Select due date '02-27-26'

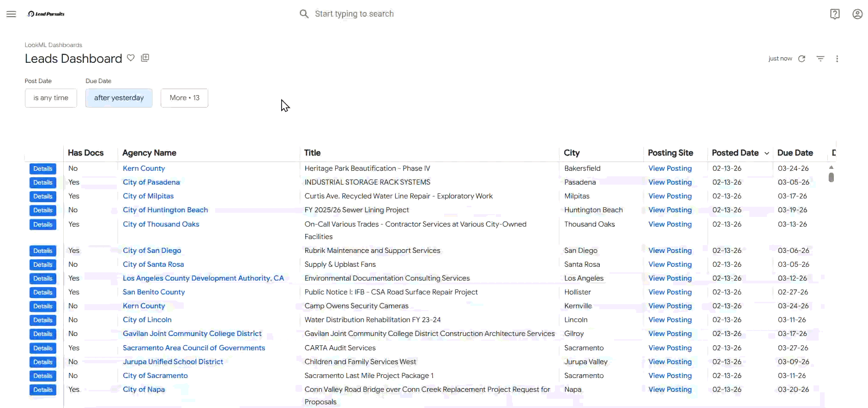click(x=793, y=292)
